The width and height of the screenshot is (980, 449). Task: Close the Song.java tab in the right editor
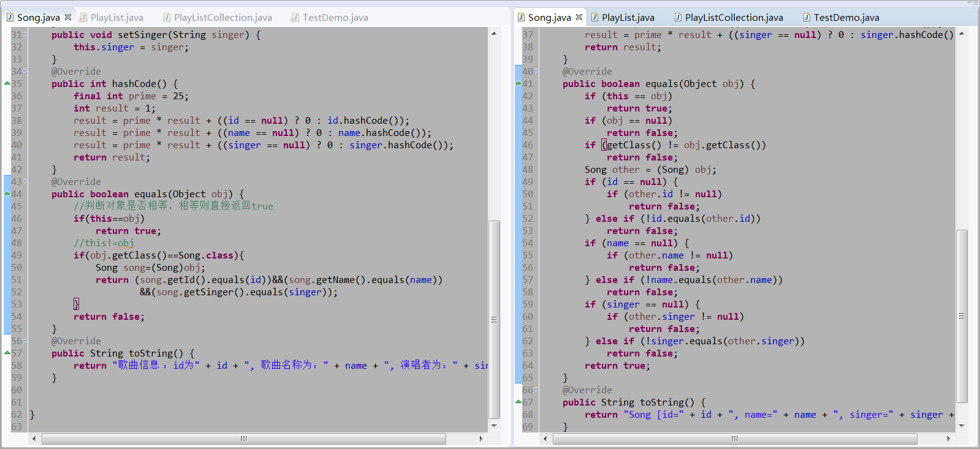point(579,17)
